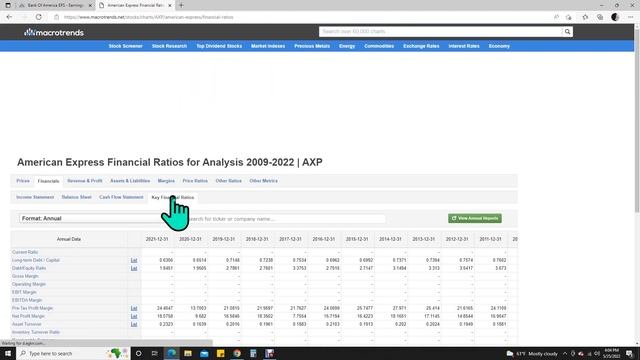The image size is (640, 360).
Task: Open the Interest Rates menu
Action: pyautogui.click(x=464, y=46)
